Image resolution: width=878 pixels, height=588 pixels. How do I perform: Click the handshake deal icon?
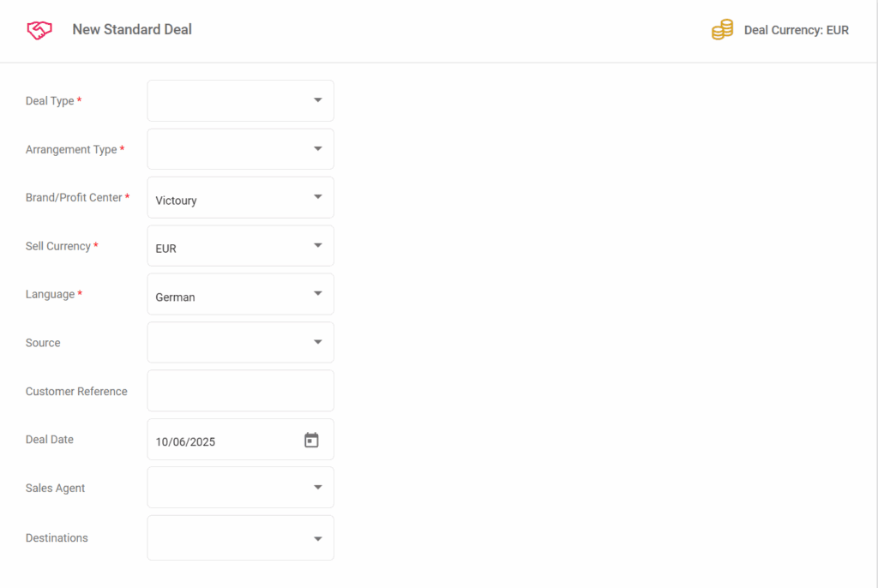point(39,30)
